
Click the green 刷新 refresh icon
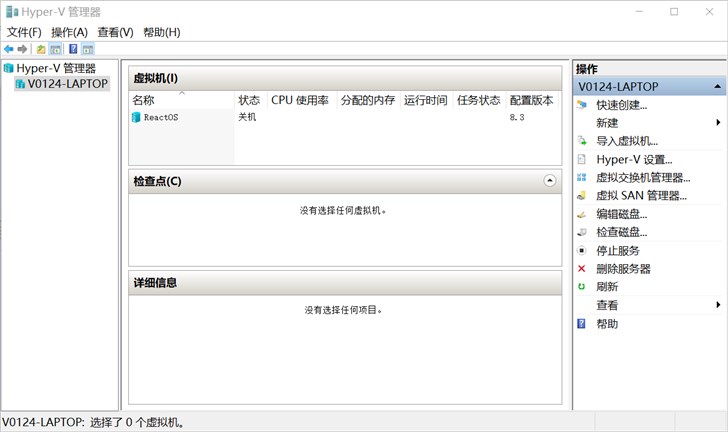(581, 287)
